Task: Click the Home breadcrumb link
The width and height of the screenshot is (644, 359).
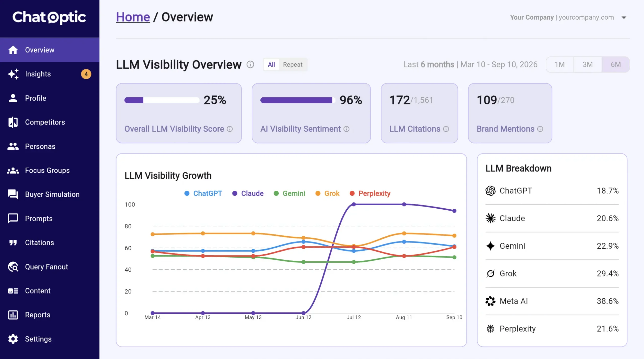Action: [x=133, y=17]
